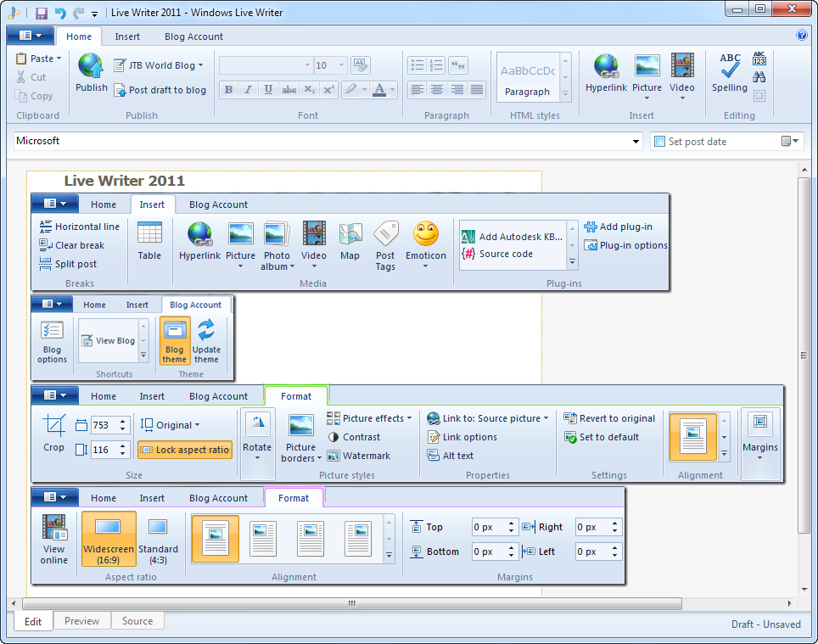This screenshot has width=818, height=644.
Task: Click the Top margin px field
Action: (488, 527)
